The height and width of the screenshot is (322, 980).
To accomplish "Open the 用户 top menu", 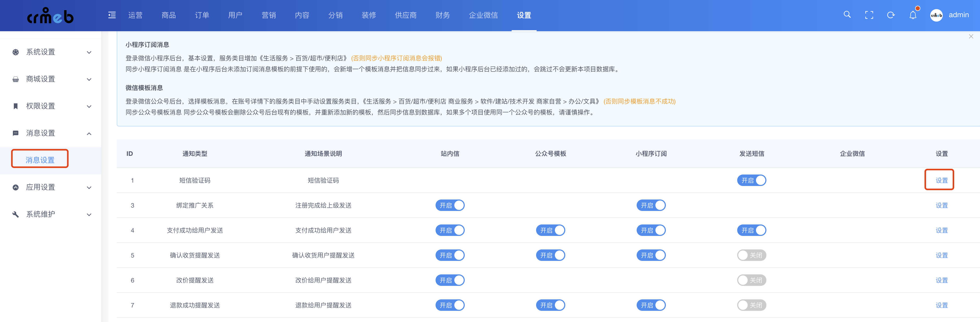I will tap(235, 15).
